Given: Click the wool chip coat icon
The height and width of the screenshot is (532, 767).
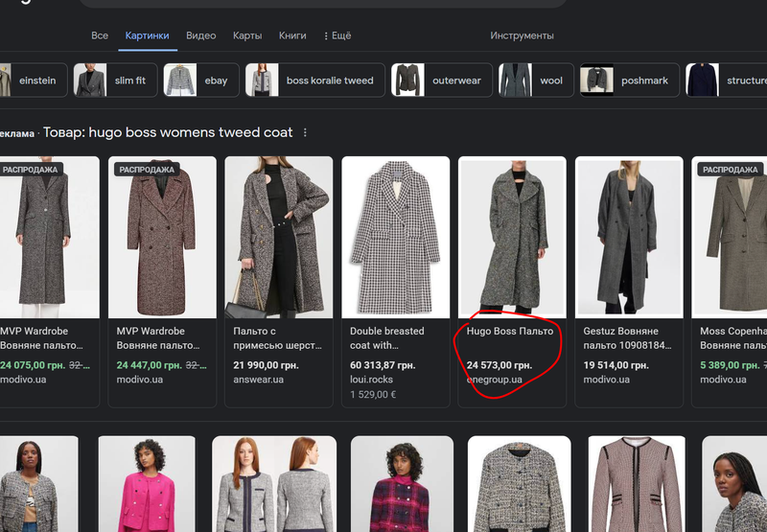Looking at the screenshot, I should click(515, 81).
